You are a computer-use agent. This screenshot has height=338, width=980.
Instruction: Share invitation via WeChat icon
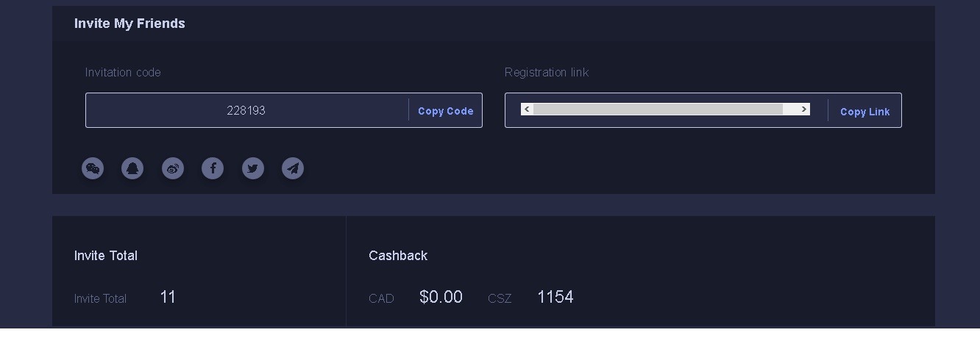[93, 169]
